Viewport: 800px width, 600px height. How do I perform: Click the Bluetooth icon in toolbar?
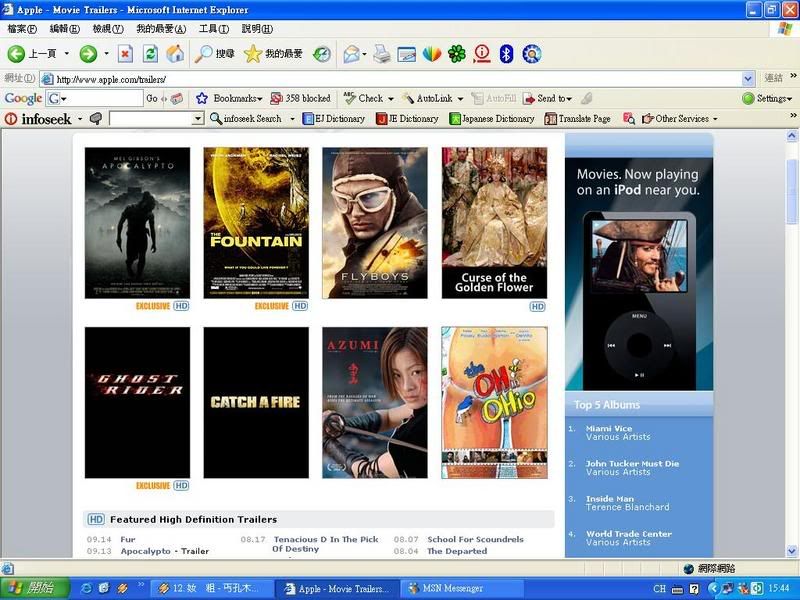tap(506, 54)
